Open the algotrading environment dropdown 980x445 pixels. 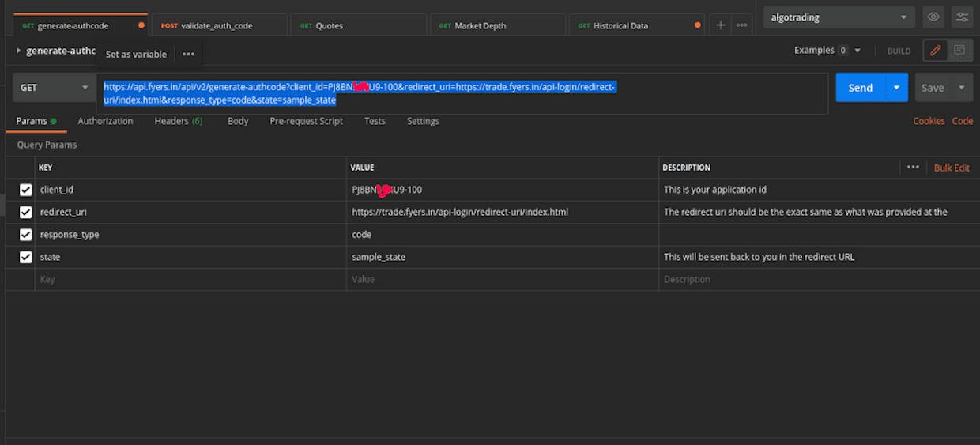(839, 17)
